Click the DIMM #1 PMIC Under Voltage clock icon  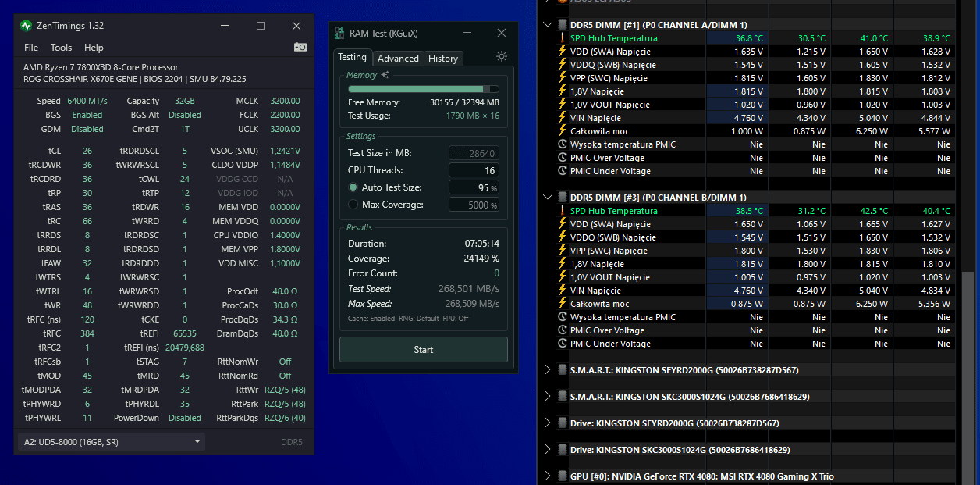coord(563,171)
